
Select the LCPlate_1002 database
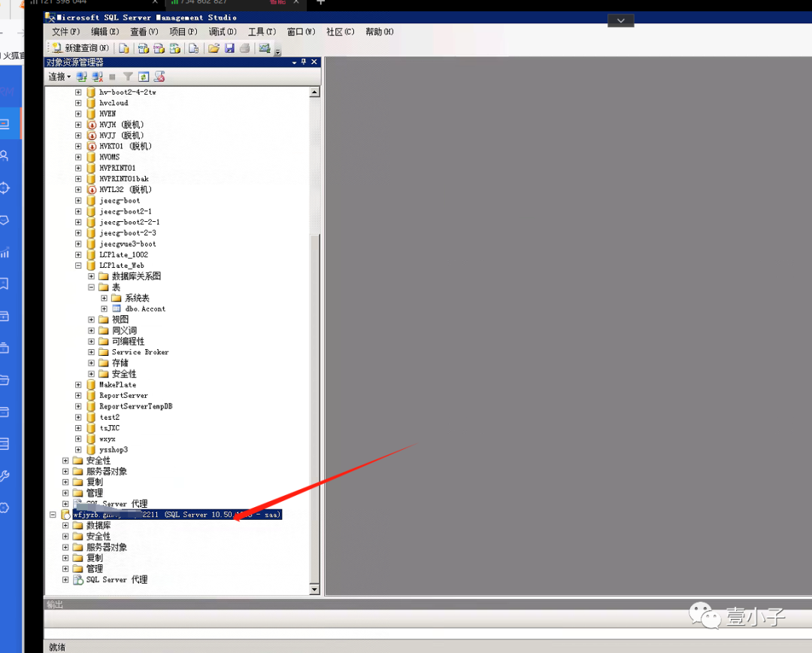tap(124, 255)
